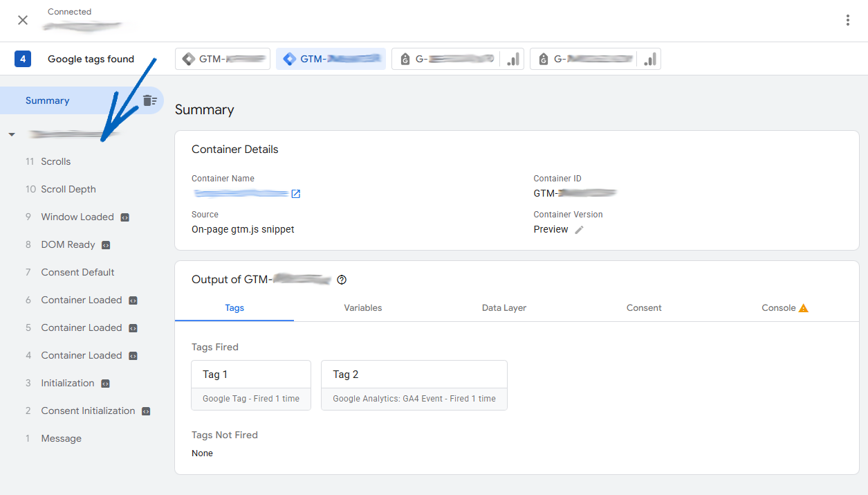Image resolution: width=868 pixels, height=495 pixels.
Task: Click the 'Tags Not Fired' label
Action: tap(225, 435)
